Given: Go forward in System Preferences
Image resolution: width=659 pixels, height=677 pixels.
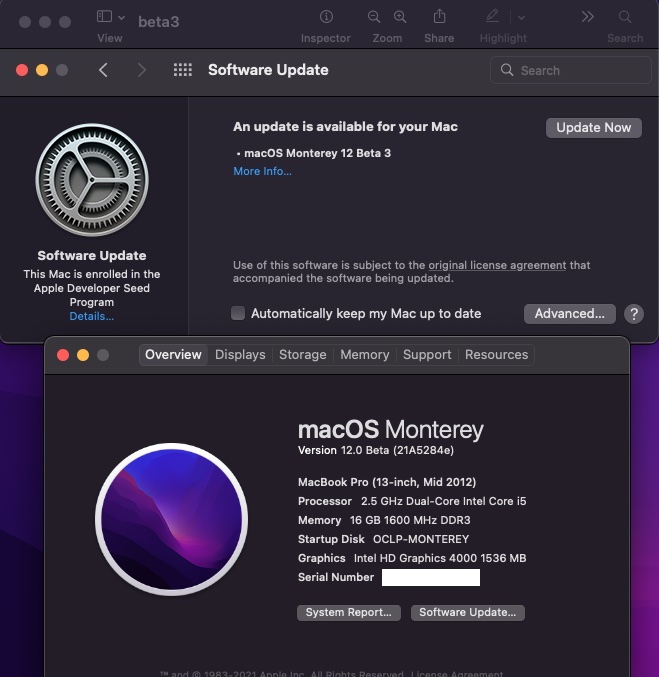Looking at the screenshot, I should coord(142,70).
